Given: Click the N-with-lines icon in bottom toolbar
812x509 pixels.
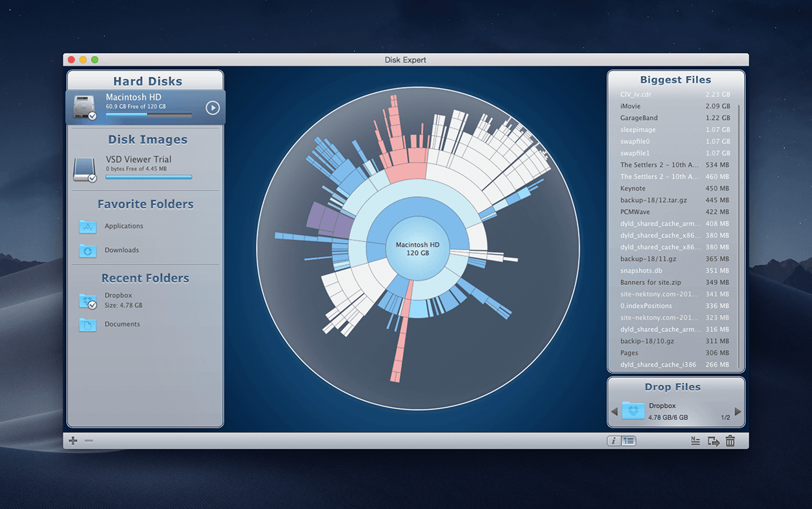Looking at the screenshot, I should tap(695, 440).
